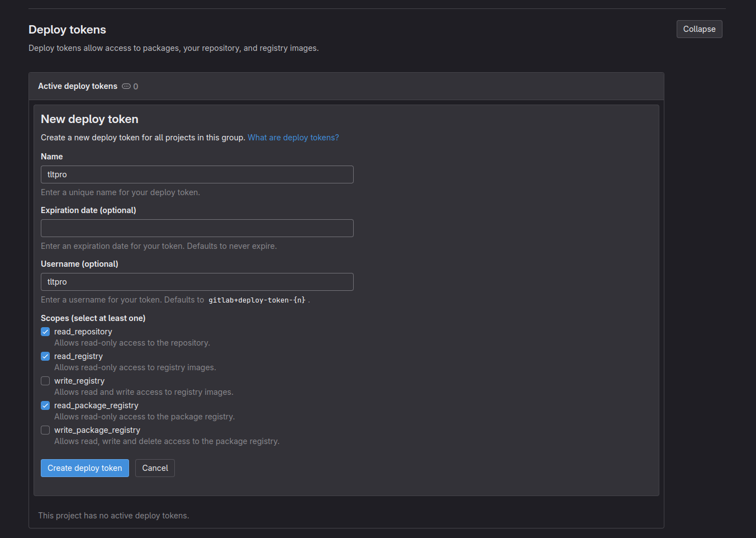Image resolution: width=756 pixels, height=538 pixels.
Task: Click the Name input field containing tltpro
Action: (197, 174)
